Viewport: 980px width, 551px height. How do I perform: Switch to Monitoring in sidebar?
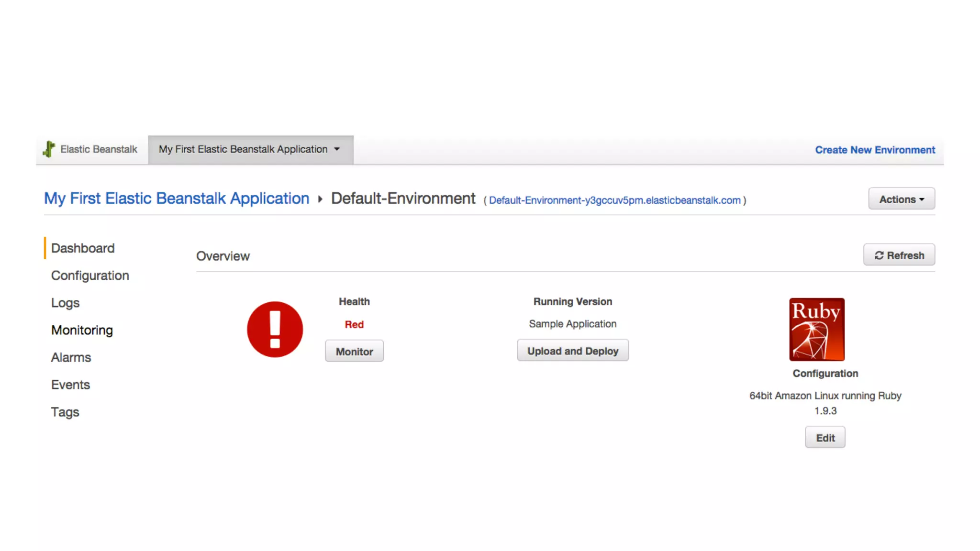82,330
